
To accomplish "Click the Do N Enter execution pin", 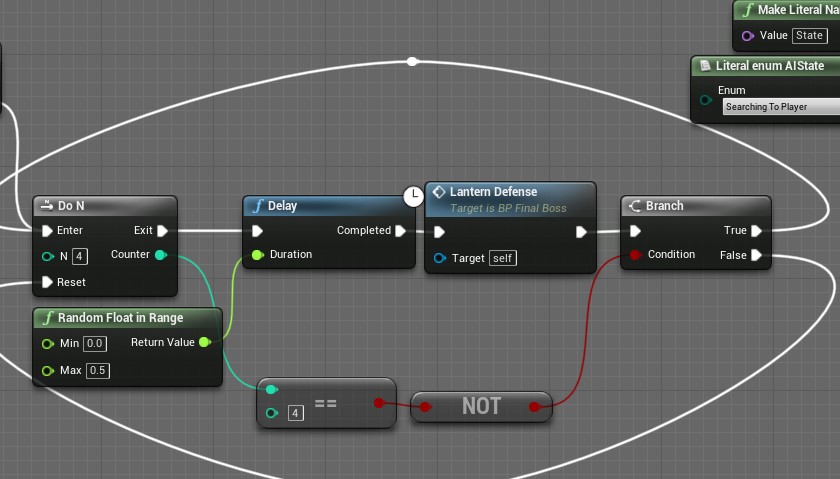I will point(47,230).
